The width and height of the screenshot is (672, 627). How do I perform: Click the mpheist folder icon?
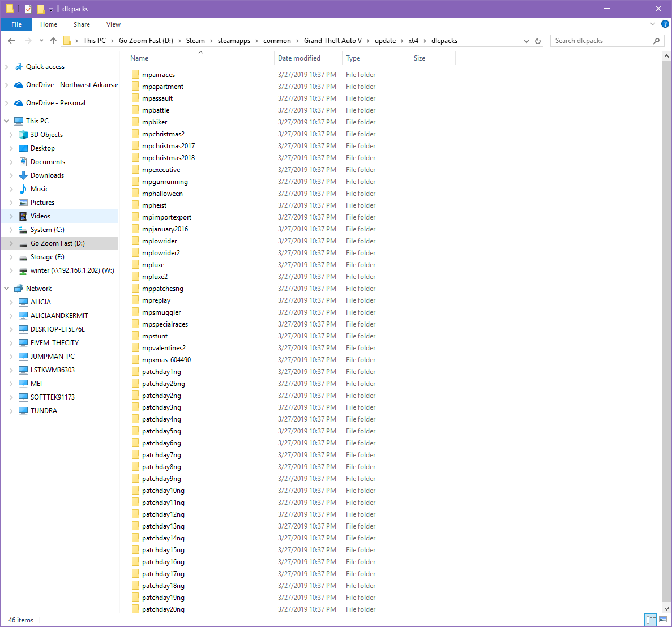(135, 205)
